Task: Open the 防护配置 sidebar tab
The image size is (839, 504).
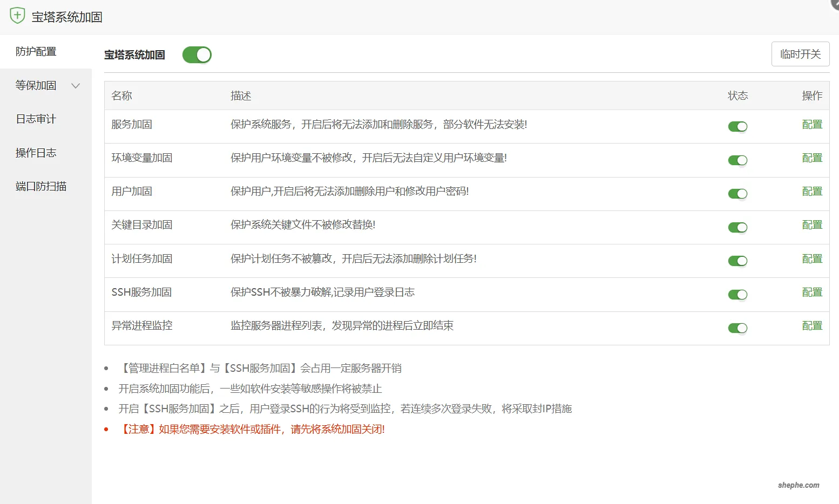Action: pyautogui.click(x=36, y=52)
